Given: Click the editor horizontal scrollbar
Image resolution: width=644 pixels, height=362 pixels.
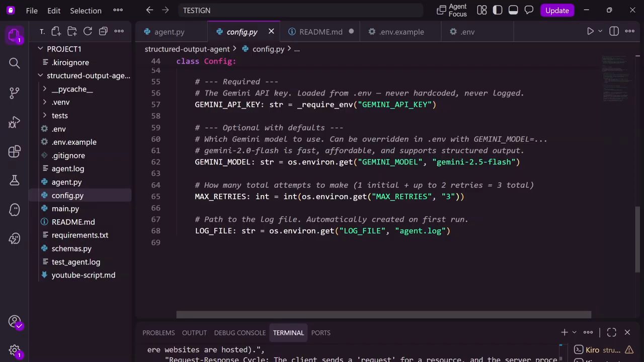Looking at the screenshot, I should pyautogui.click(x=383, y=315).
